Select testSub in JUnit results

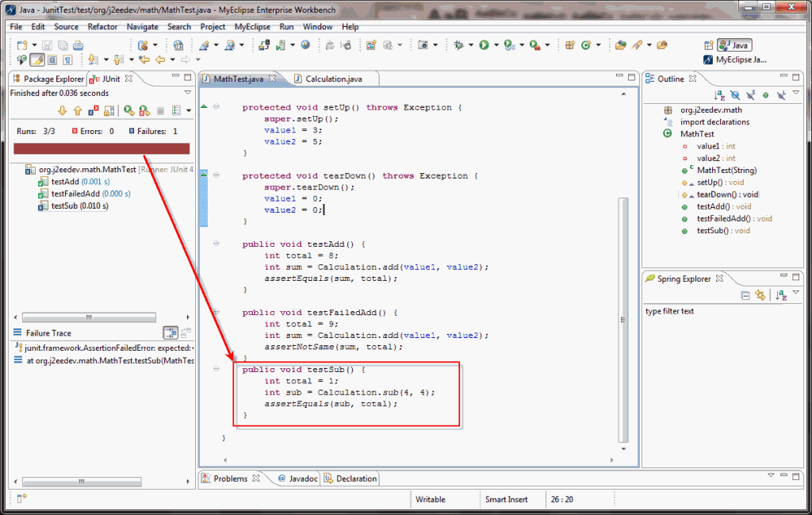point(73,206)
